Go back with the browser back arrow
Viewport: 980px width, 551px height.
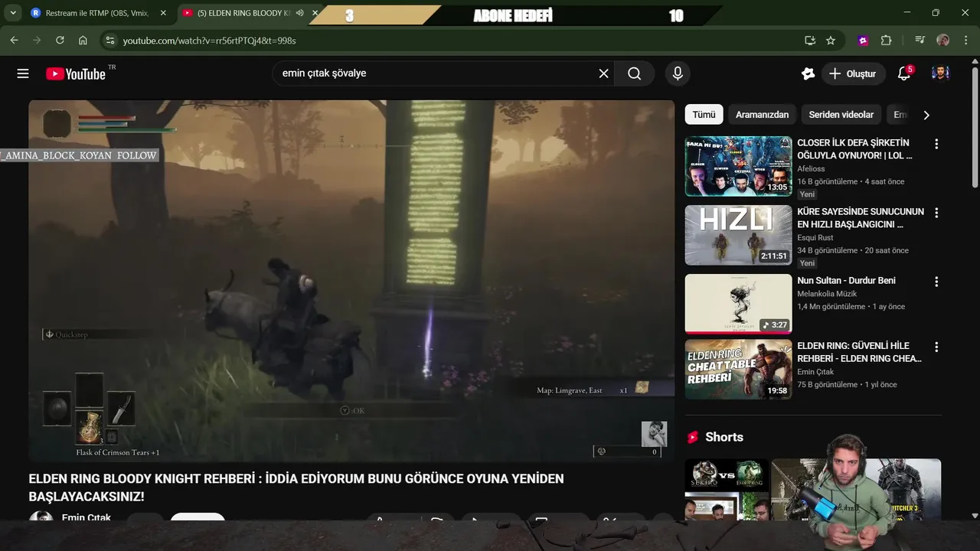tap(14, 40)
